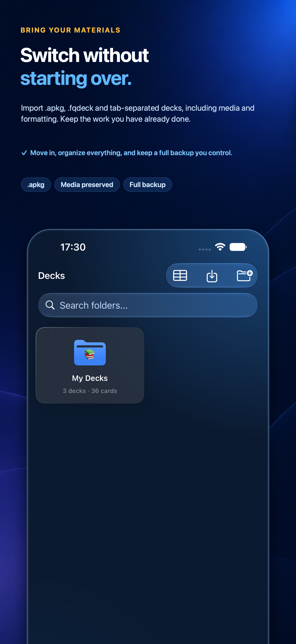
Task: Click the checkmark icon before 'Move in'
Action: (x=24, y=153)
